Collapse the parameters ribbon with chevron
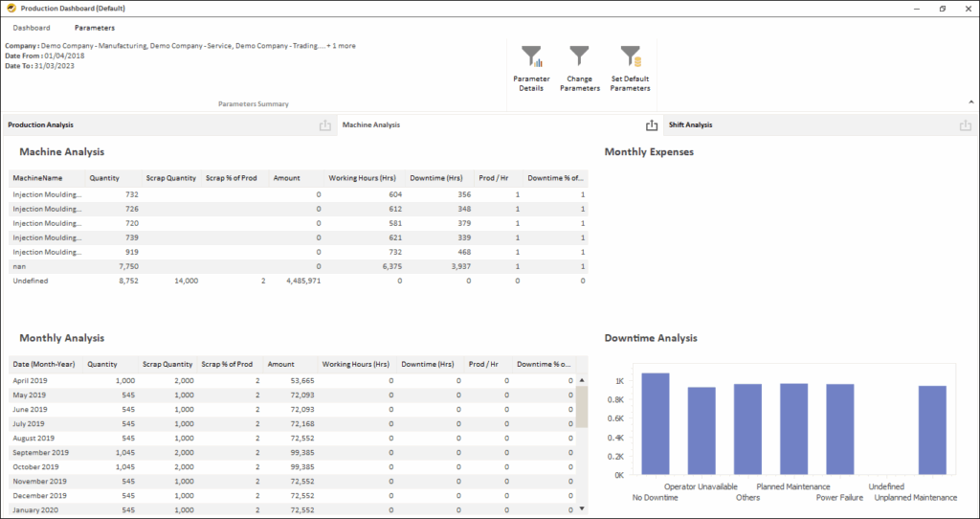The width and height of the screenshot is (980, 519). (x=971, y=102)
